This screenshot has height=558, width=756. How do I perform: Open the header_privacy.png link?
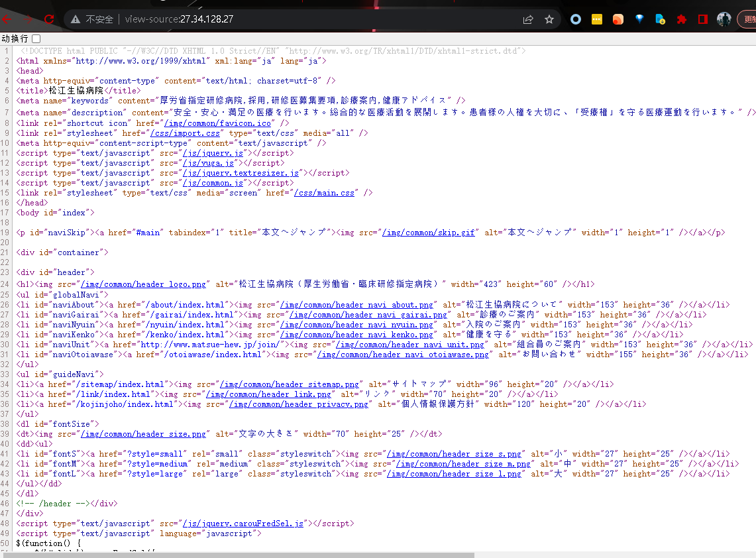pyautogui.click(x=298, y=404)
